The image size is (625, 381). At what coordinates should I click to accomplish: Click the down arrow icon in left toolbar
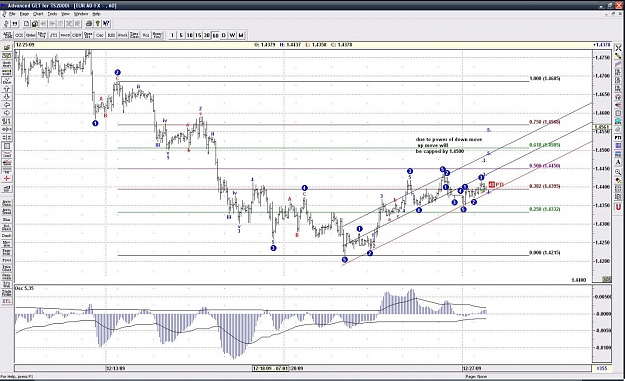pos(7,97)
